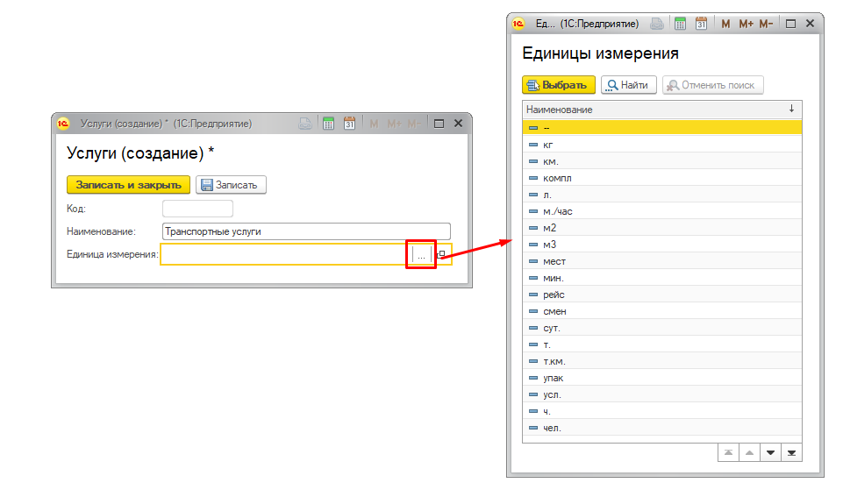Select 'м2' unit row
Screen dimensions: 843x504
[x=661, y=228]
